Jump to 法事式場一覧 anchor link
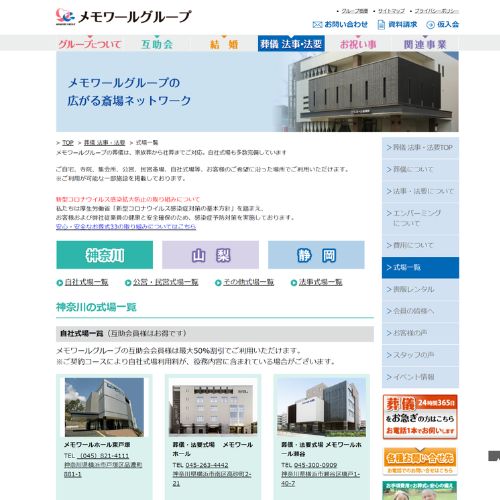 pos(321,282)
